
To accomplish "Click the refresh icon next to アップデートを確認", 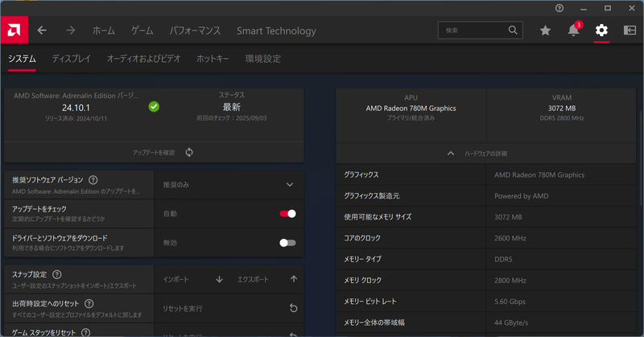I will pos(189,152).
